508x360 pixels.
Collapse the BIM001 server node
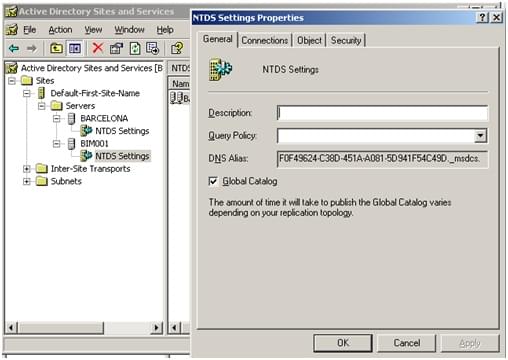click(57, 144)
